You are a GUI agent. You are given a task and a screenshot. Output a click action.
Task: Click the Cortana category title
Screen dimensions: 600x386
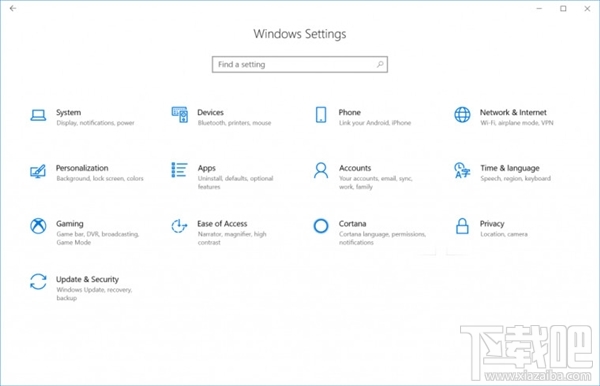pyautogui.click(x=352, y=224)
